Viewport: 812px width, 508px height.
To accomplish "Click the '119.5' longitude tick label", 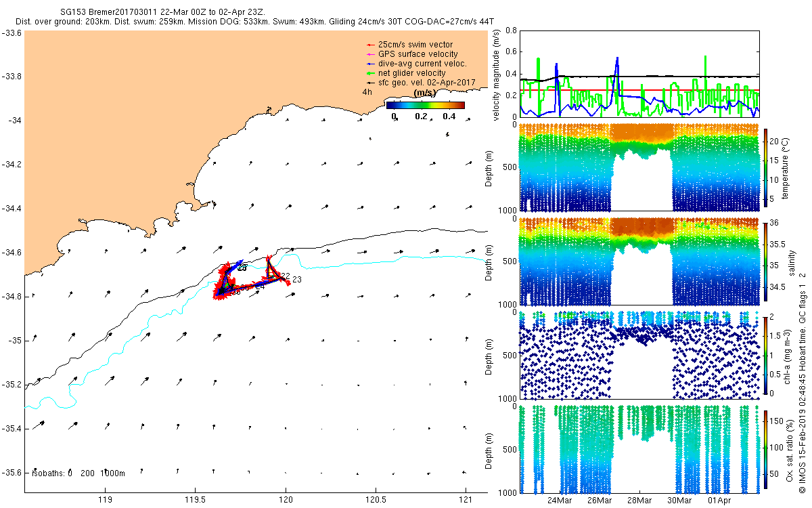I will (195, 501).
